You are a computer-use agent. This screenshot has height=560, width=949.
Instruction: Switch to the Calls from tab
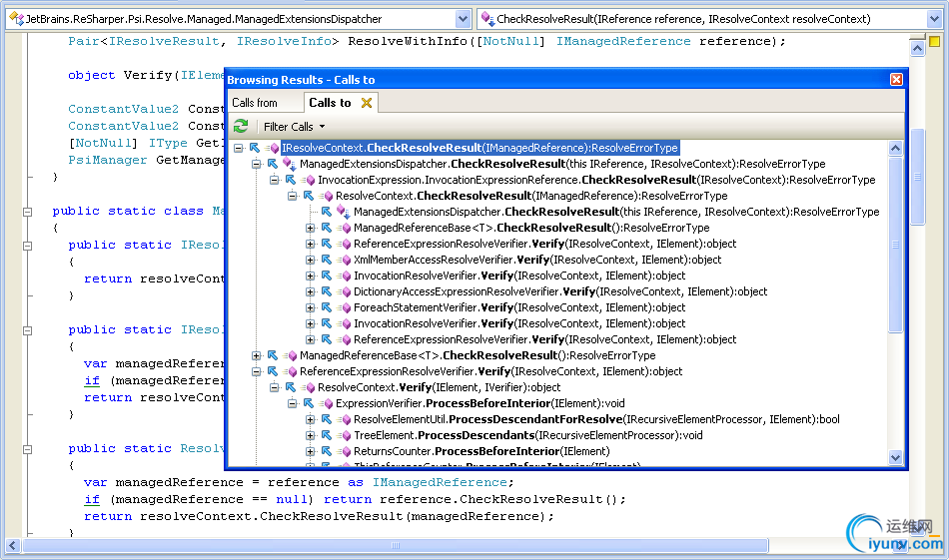pyautogui.click(x=255, y=103)
